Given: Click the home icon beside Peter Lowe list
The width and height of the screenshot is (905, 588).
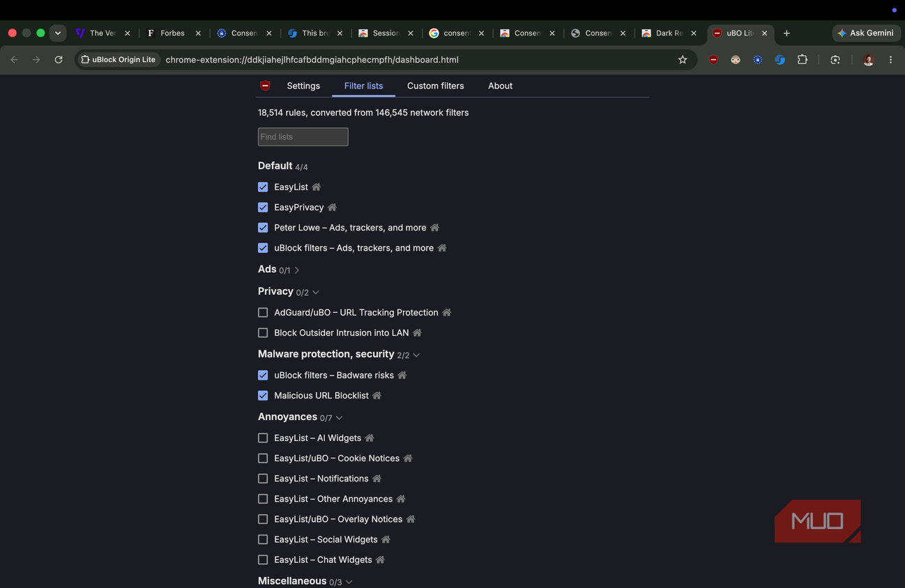Looking at the screenshot, I should point(435,227).
